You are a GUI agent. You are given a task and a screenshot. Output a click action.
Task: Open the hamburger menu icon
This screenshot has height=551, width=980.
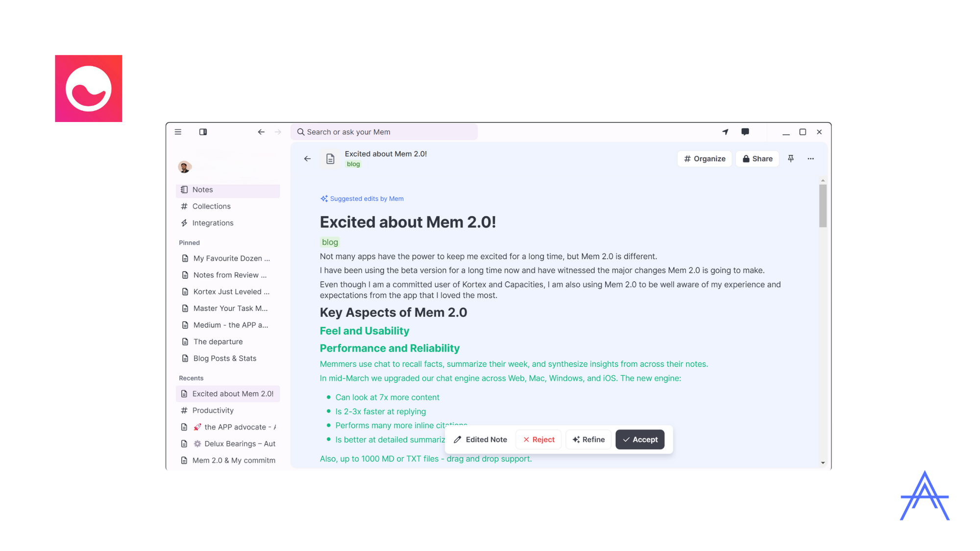coord(178,132)
